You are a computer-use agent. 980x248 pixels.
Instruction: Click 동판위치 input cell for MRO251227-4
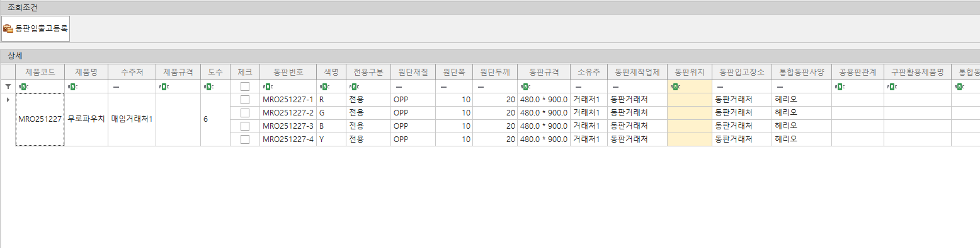(x=690, y=139)
